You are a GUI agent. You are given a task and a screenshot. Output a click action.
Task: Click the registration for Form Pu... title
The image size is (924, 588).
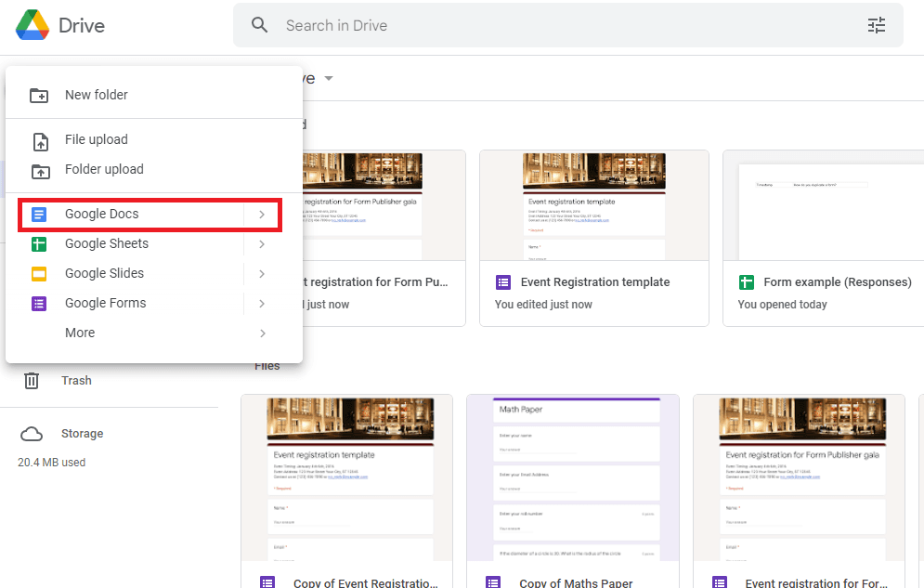[375, 282]
